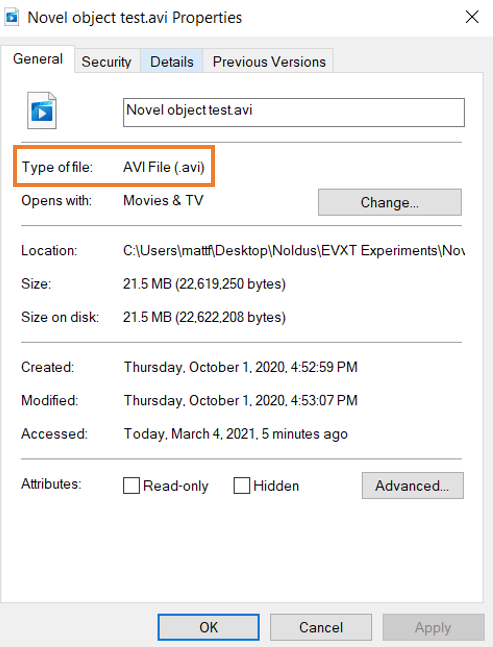Image resolution: width=493 pixels, height=647 pixels.
Task: Tick the Hidden attribute checkbox
Action: [x=242, y=486]
